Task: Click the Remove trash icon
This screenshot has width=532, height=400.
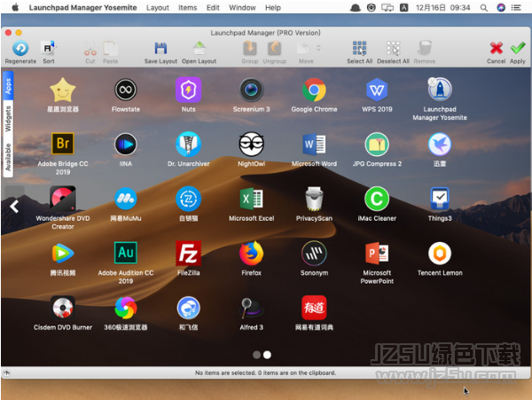Action: pyautogui.click(x=425, y=49)
